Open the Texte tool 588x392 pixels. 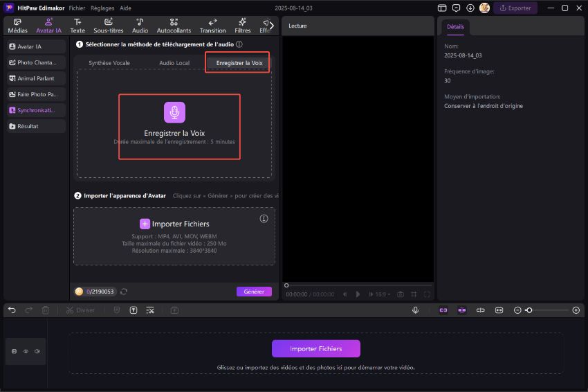click(77, 26)
